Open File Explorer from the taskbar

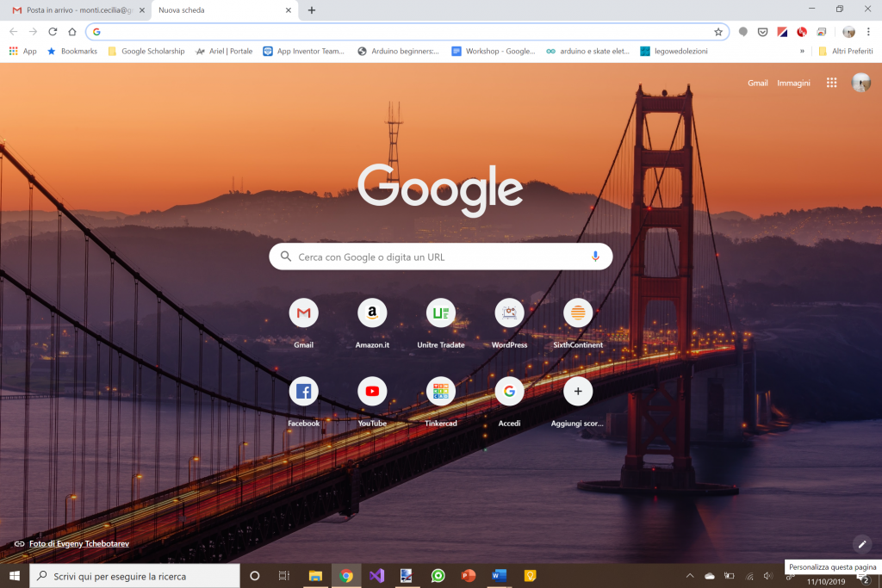point(315,576)
